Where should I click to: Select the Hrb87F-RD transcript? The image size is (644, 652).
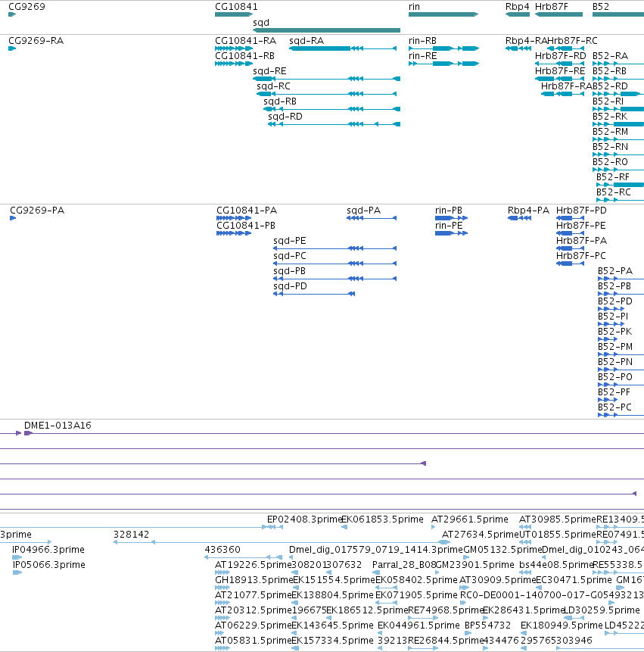559,64
